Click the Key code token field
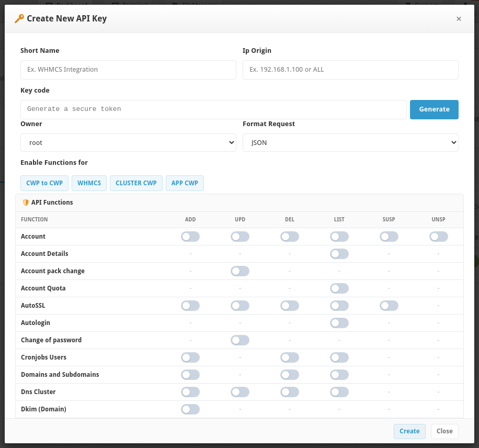This screenshot has width=479, height=448. click(x=213, y=109)
